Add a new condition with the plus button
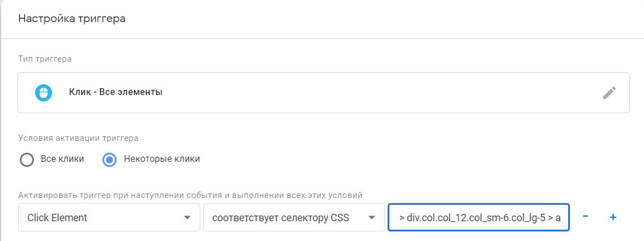The width and height of the screenshot is (644, 241). 613,217
